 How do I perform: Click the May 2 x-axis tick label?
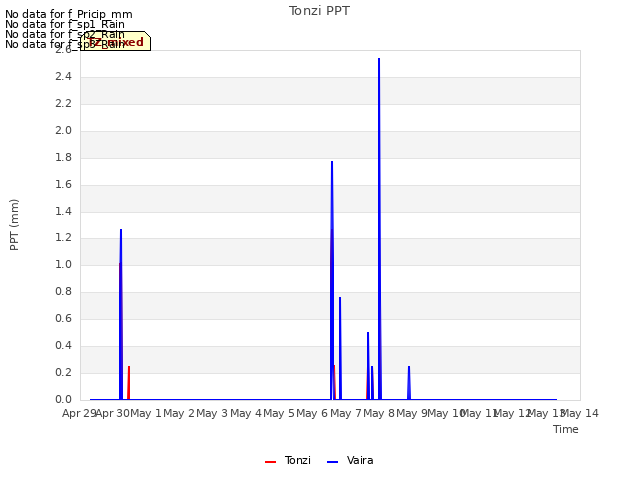(179, 413)
